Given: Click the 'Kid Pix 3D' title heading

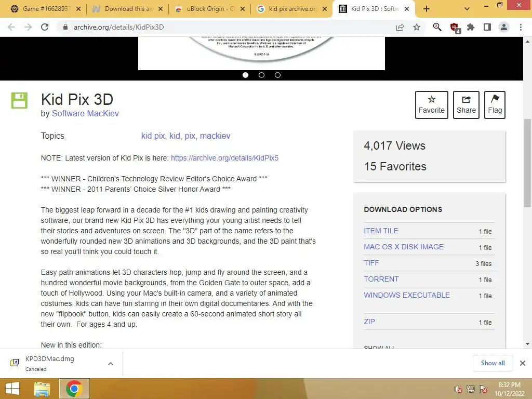Looking at the screenshot, I should [x=77, y=99].
